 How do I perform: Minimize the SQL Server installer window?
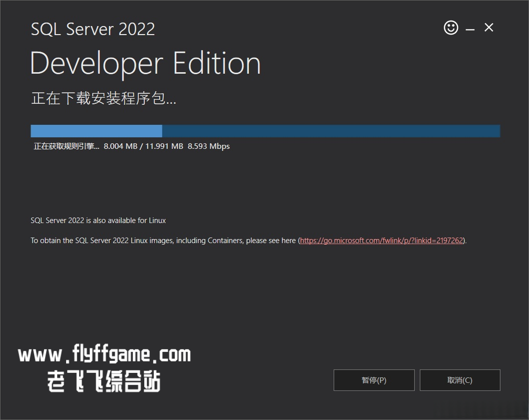pos(470,30)
